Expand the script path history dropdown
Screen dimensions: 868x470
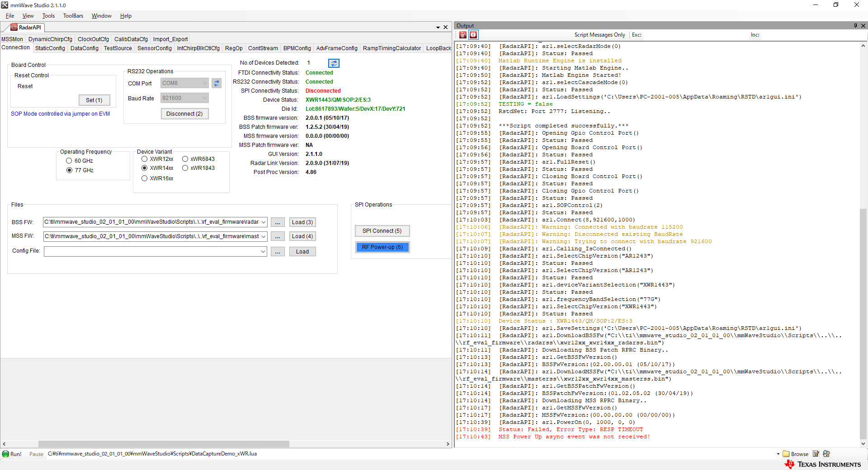pos(778,454)
